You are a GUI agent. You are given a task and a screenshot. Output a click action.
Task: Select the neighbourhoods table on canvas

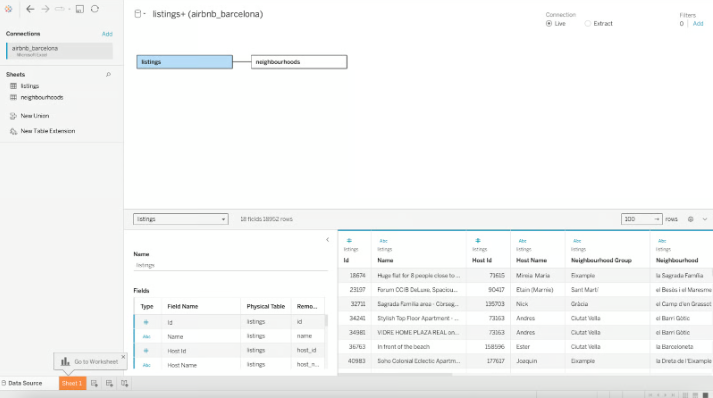(x=299, y=62)
